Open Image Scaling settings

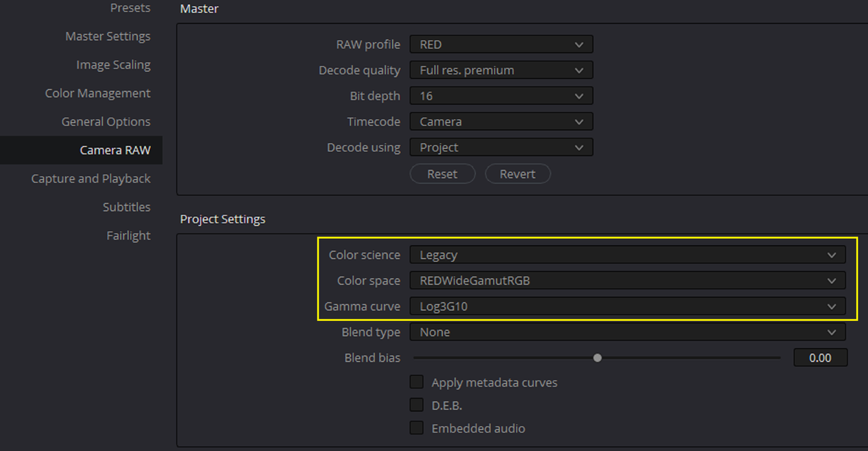pos(113,65)
